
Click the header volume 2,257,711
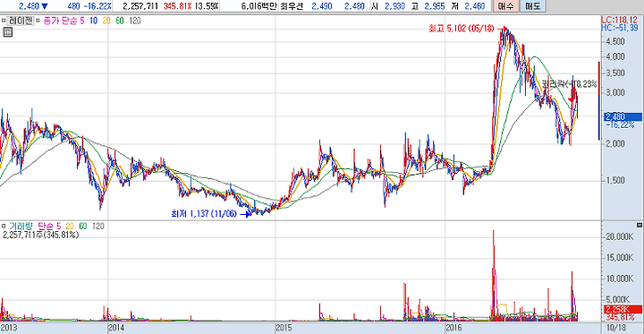click(x=140, y=6)
